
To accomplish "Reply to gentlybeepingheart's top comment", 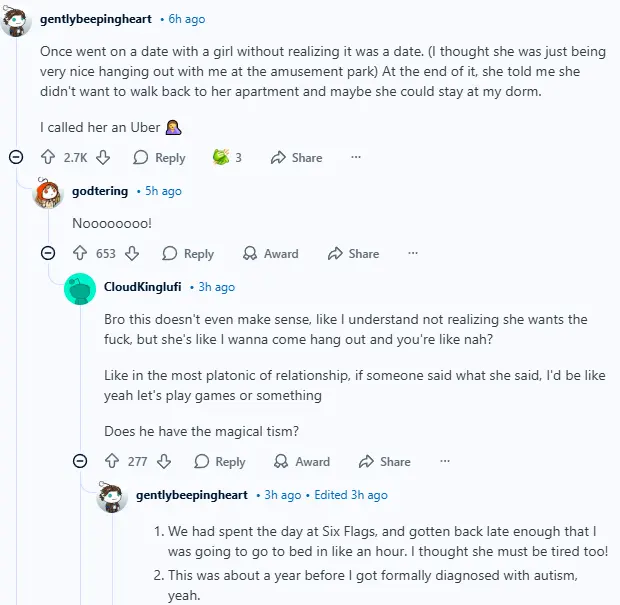I will 159,157.
